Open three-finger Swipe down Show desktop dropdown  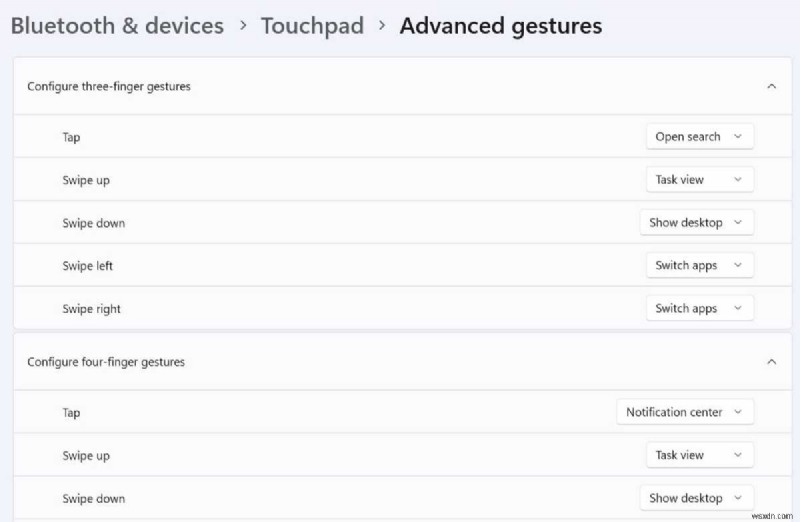696,223
